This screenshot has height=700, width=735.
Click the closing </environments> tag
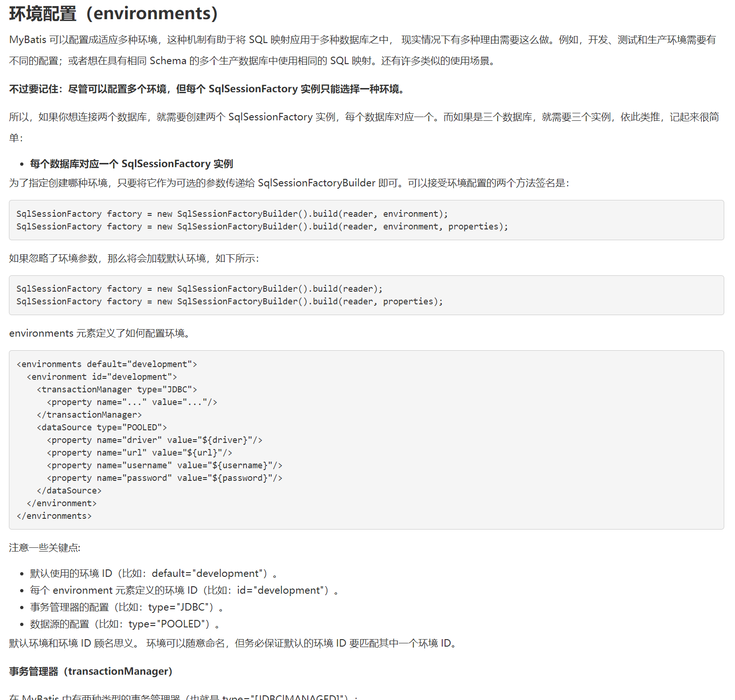point(54,516)
